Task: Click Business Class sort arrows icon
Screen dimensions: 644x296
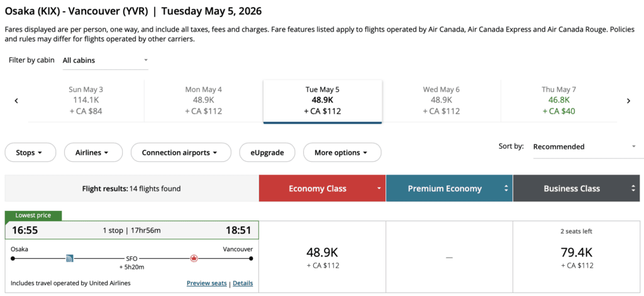Action: click(x=633, y=188)
